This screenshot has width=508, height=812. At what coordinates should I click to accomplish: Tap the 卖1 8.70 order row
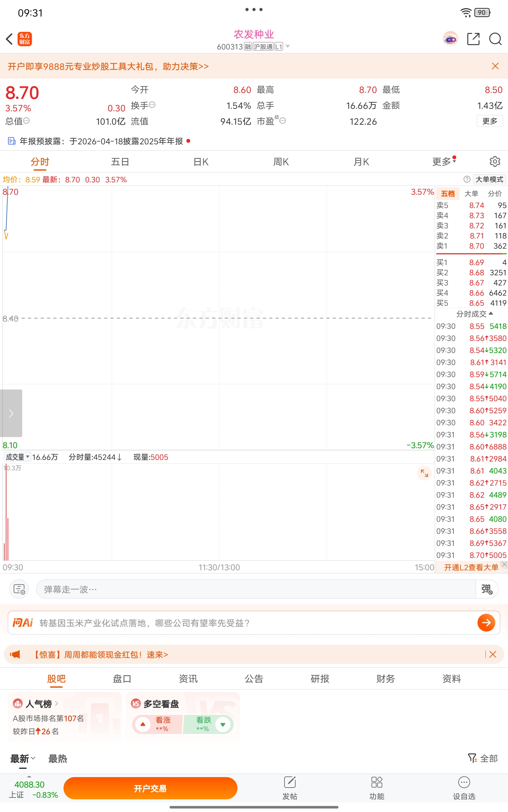(x=471, y=246)
